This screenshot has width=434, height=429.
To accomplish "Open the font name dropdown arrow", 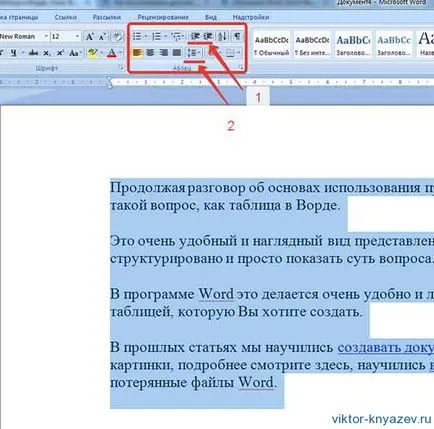I will click(x=46, y=36).
